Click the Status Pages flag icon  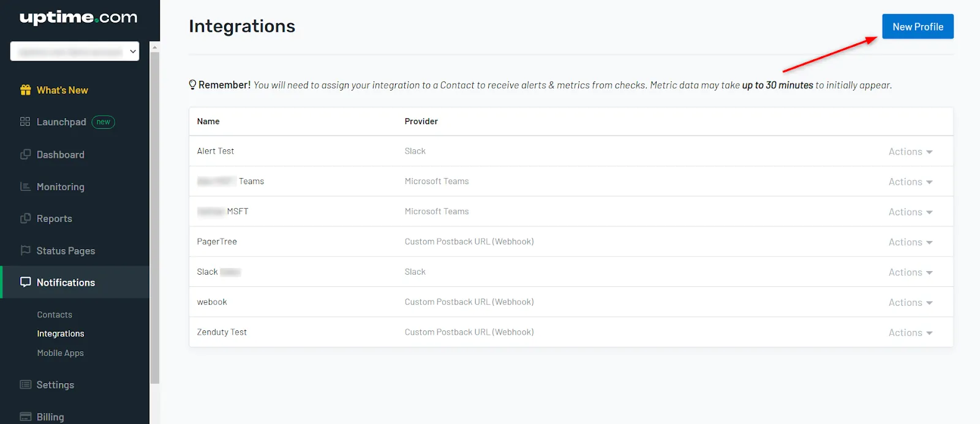click(x=25, y=250)
